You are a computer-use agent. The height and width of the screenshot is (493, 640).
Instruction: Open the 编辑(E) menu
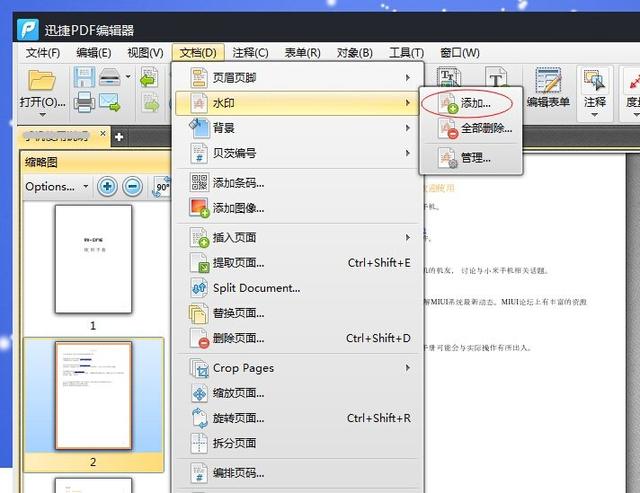(93, 53)
